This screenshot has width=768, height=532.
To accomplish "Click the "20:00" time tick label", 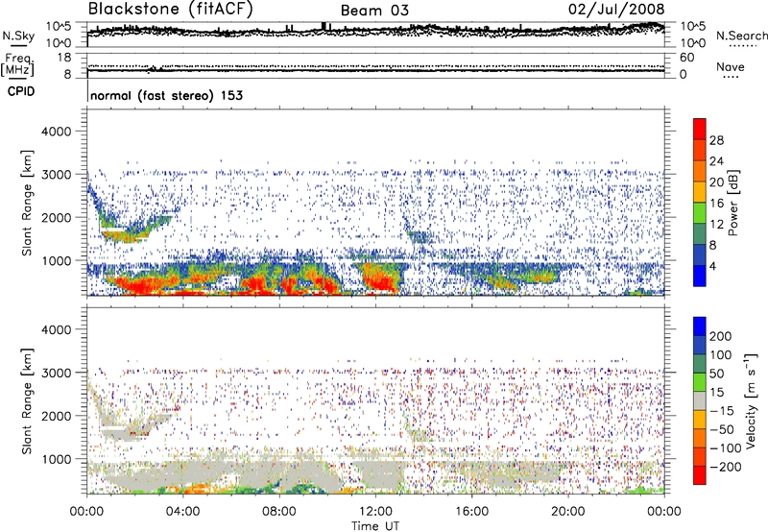I will click(x=567, y=512).
